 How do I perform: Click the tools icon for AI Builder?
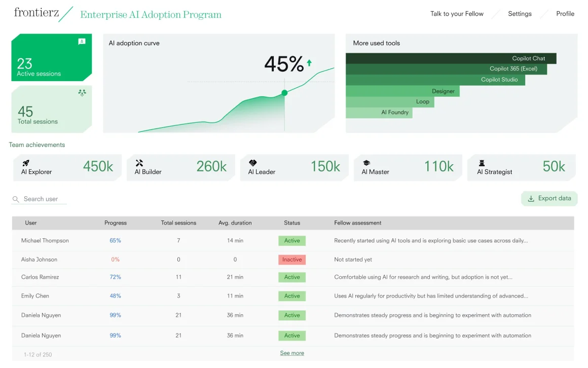pyautogui.click(x=139, y=163)
